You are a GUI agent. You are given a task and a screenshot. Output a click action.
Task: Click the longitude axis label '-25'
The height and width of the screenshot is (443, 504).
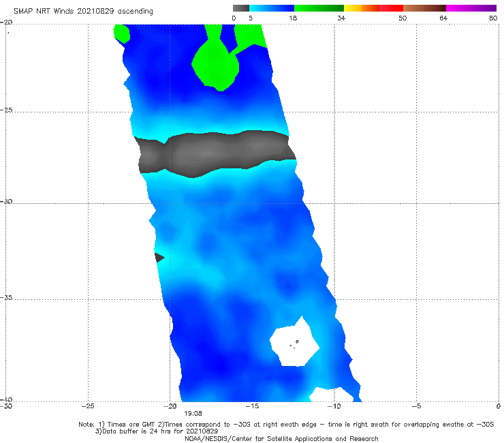[88, 406]
